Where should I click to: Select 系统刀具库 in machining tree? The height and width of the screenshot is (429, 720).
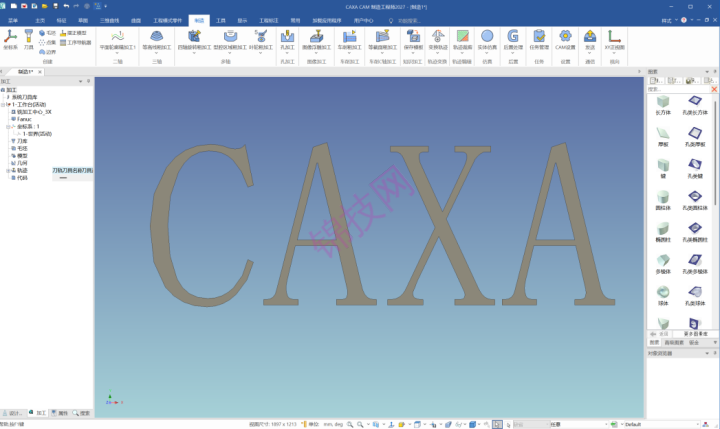point(24,97)
